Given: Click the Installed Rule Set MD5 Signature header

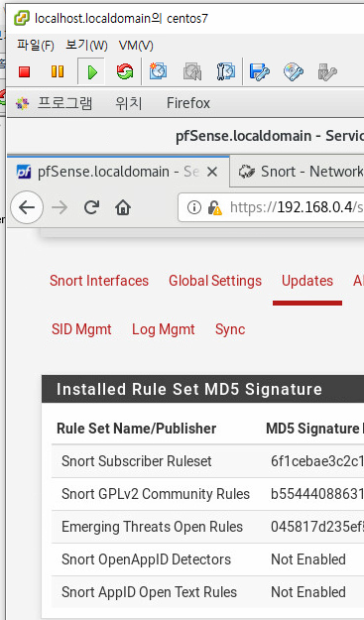Looking at the screenshot, I should point(189,389).
